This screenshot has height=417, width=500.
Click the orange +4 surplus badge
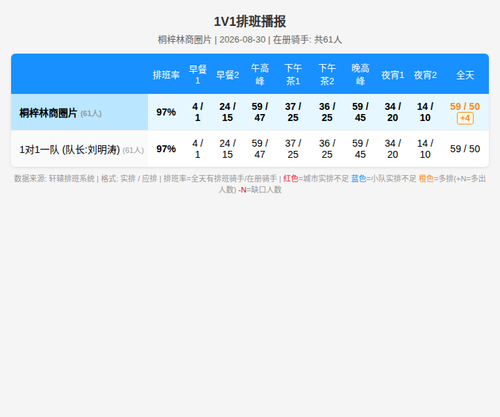465,118
